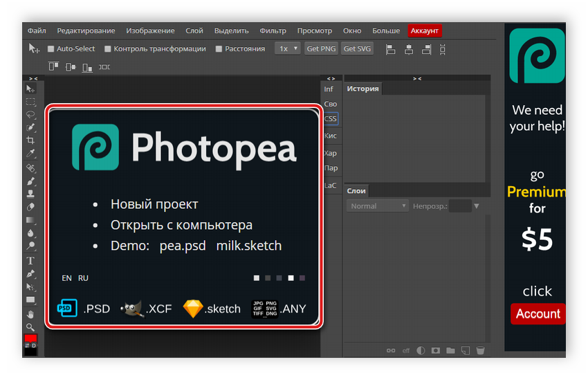This screenshot has width=588, height=380.
Task: Open the Файл menu
Action: [37, 30]
